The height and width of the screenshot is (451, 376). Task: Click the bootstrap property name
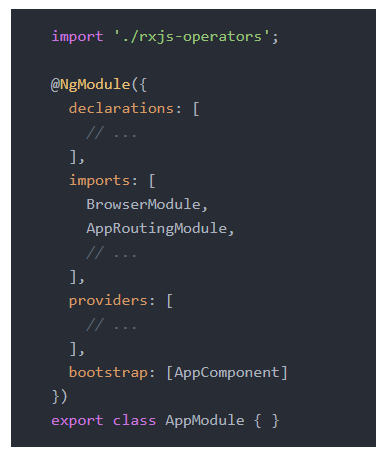(108, 372)
